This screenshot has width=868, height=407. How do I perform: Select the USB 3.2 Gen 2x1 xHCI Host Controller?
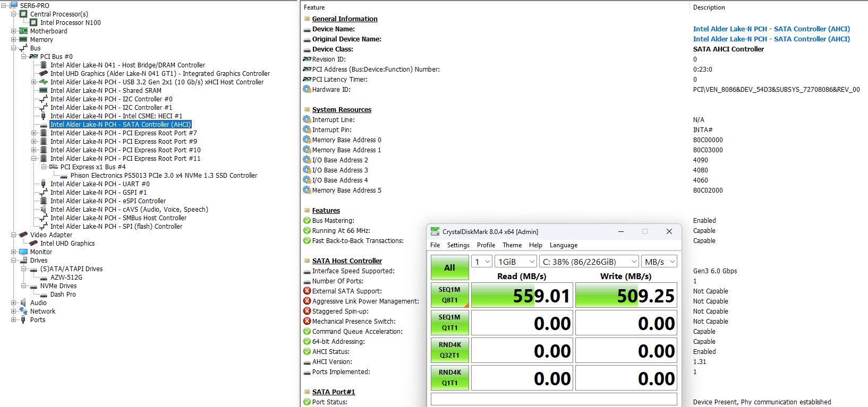[x=157, y=82]
